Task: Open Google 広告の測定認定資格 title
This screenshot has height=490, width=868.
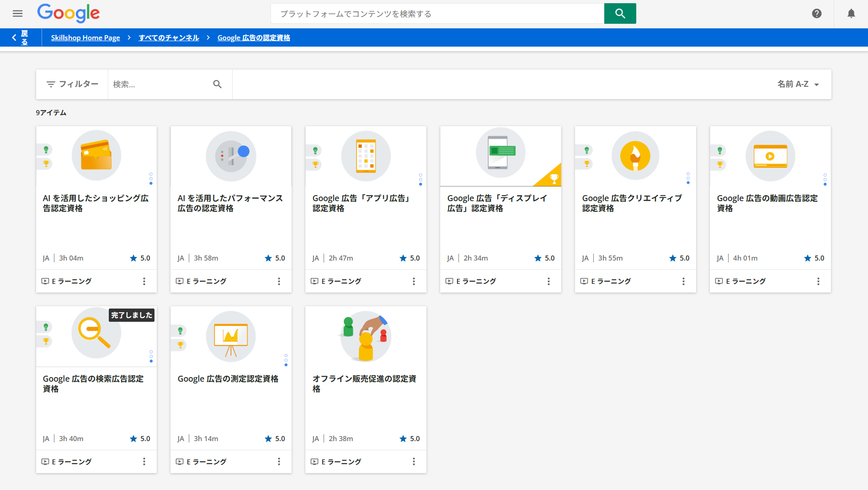Action: [x=228, y=378]
